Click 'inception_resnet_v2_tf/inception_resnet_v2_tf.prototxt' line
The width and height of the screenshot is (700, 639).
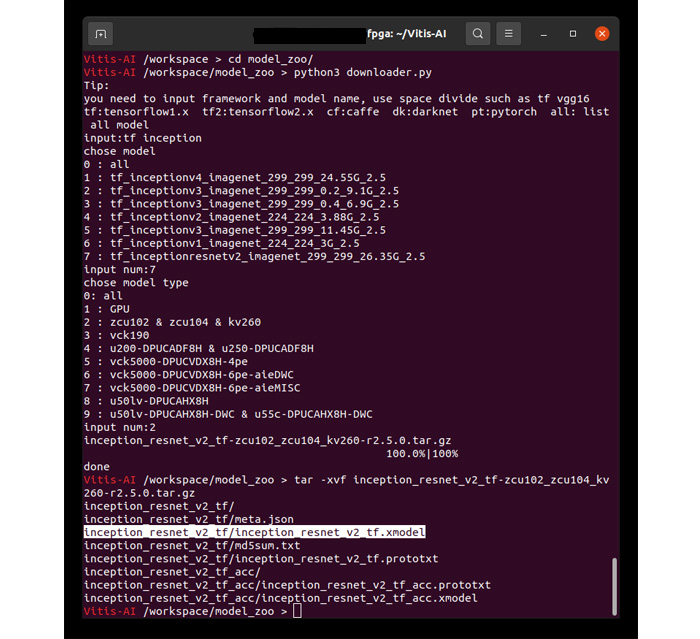click(261, 559)
